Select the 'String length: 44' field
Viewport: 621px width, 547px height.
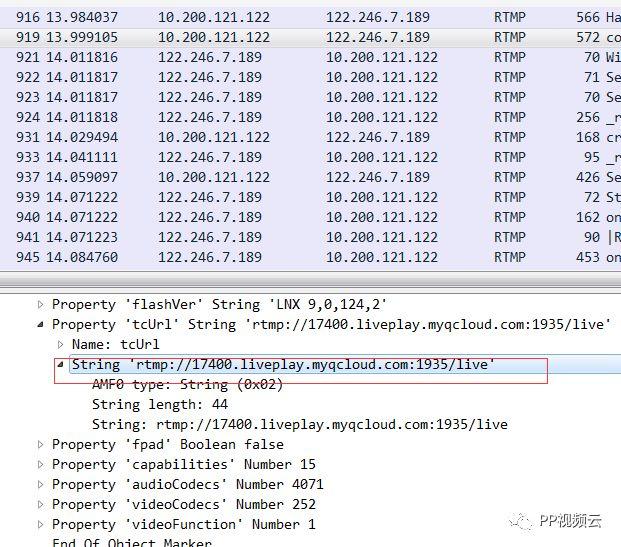[x=159, y=404]
